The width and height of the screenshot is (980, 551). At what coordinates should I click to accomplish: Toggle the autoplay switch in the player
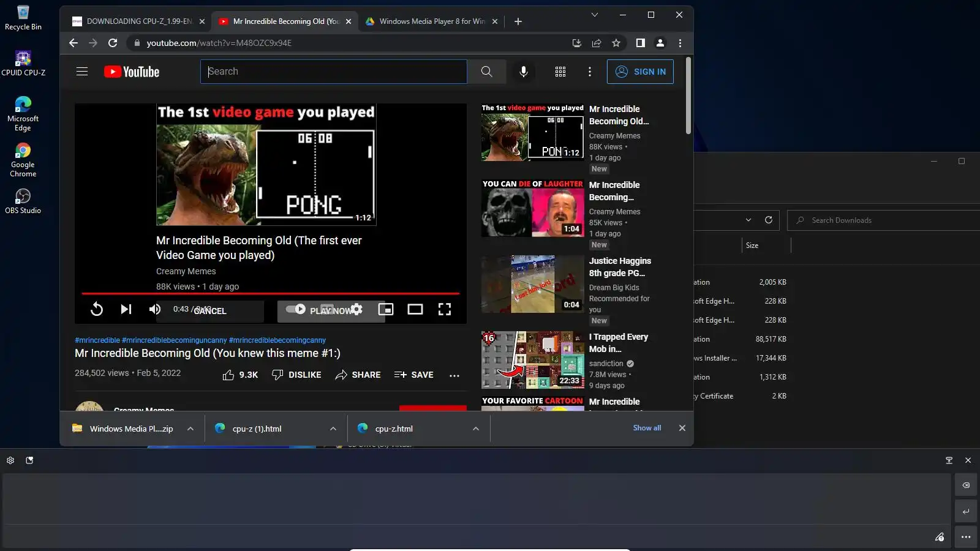[x=296, y=309]
